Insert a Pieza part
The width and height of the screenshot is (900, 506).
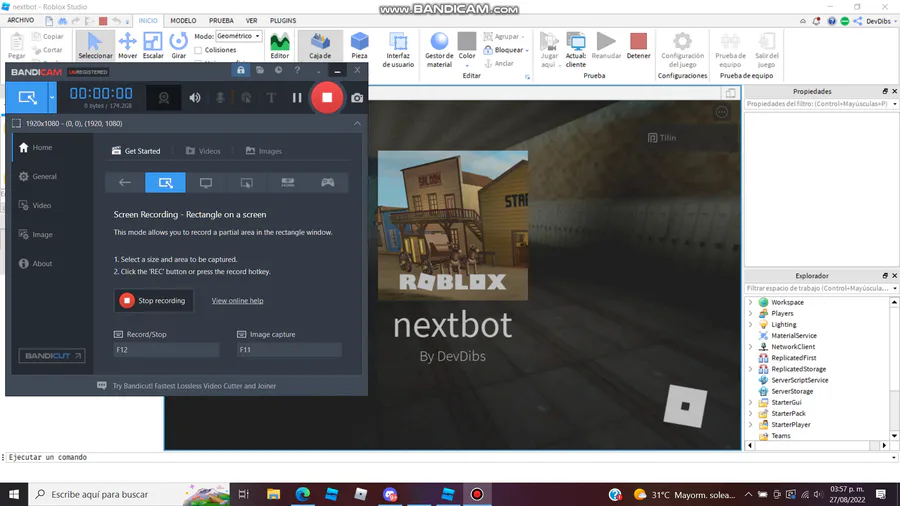[359, 45]
